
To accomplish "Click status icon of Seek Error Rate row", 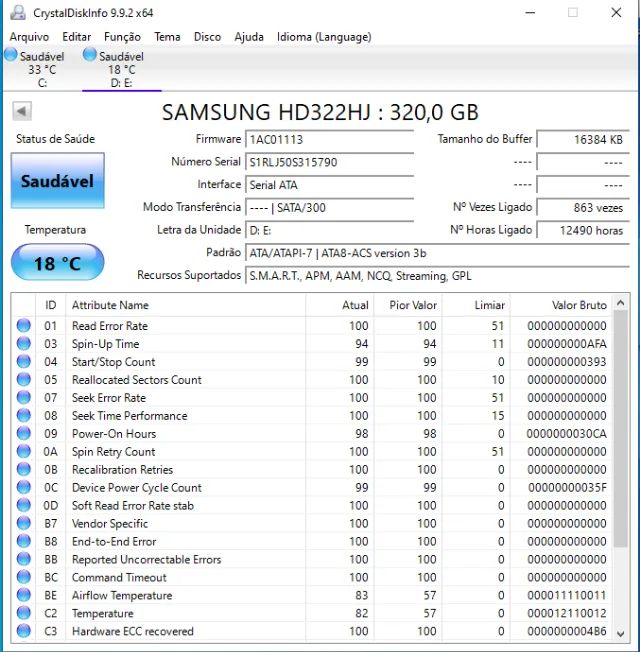I will pyautogui.click(x=24, y=398).
